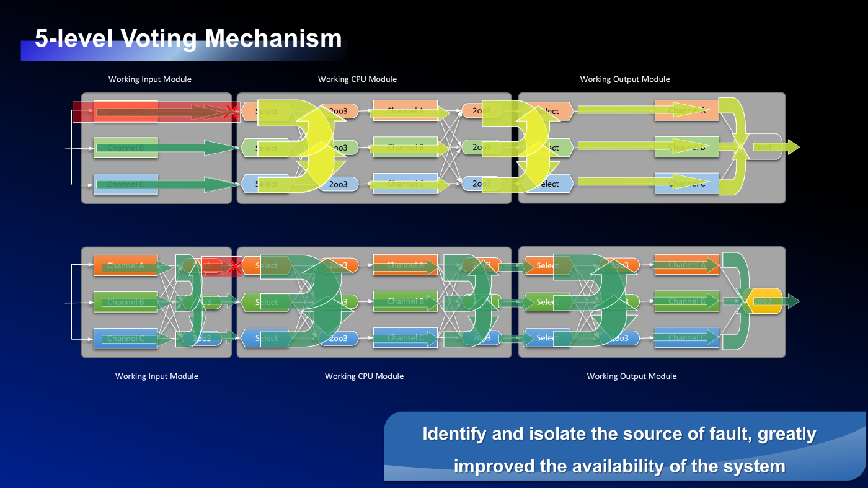This screenshot has height=488, width=868.
Task: Select Channel B in the bottom output module
Action: tap(686, 302)
